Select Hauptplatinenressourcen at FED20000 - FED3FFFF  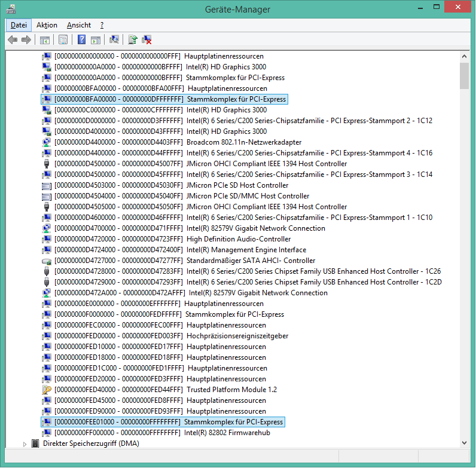[160, 379]
